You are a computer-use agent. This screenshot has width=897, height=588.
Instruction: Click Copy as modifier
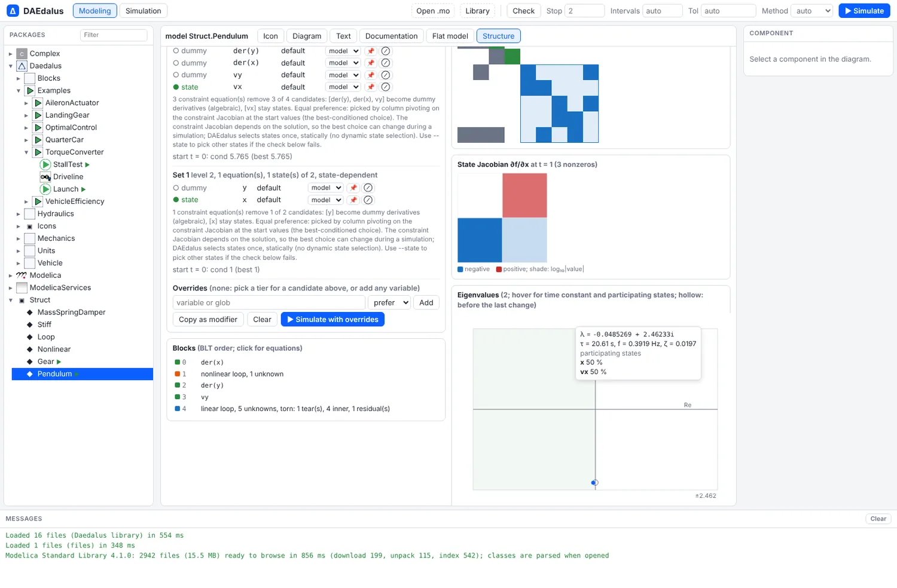coord(208,319)
